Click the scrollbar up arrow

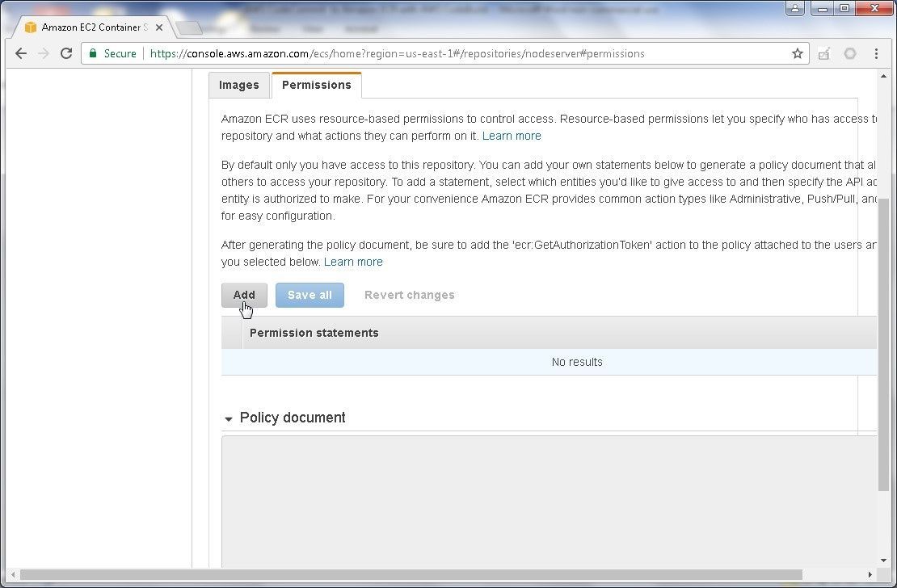click(x=883, y=76)
